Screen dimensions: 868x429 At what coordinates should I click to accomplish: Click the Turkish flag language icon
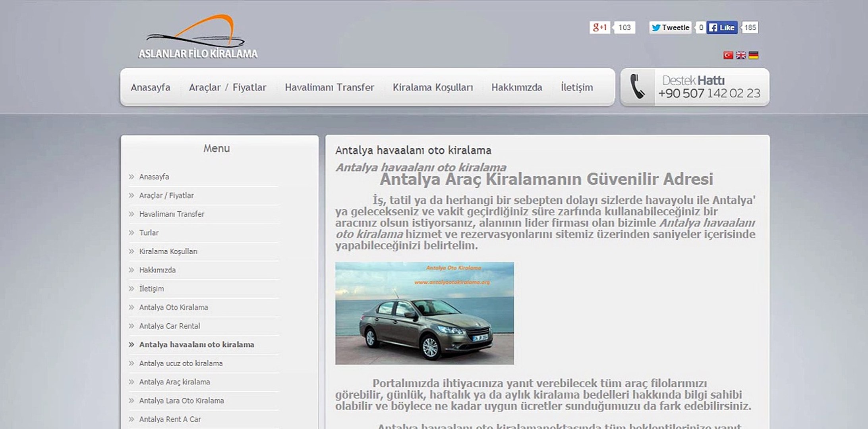click(x=728, y=55)
